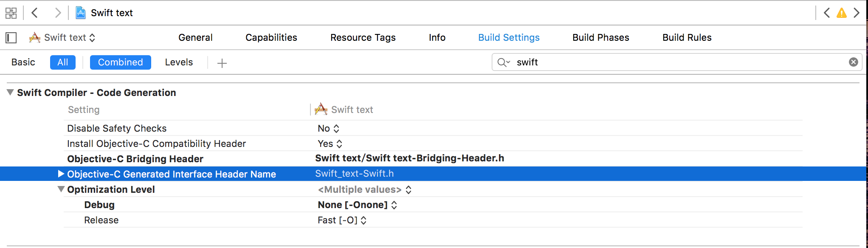Switch to Basic settings filter

click(x=23, y=62)
